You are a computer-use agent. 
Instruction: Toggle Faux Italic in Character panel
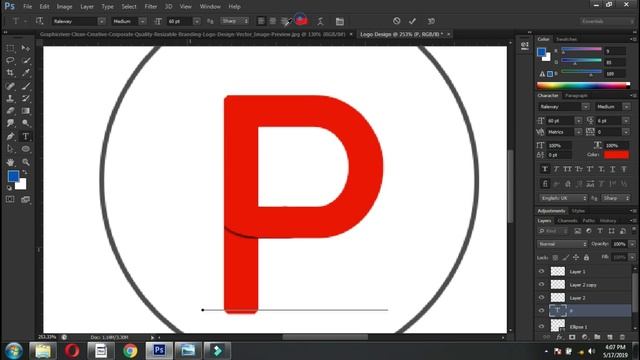(x=556, y=169)
